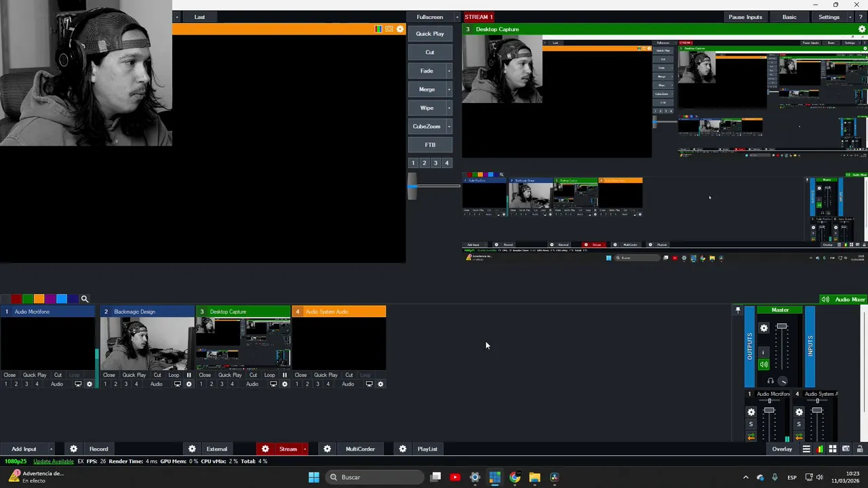The height and width of the screenshot is (488, 868).
Task: Click the Basic mode button
Action: 789,17
